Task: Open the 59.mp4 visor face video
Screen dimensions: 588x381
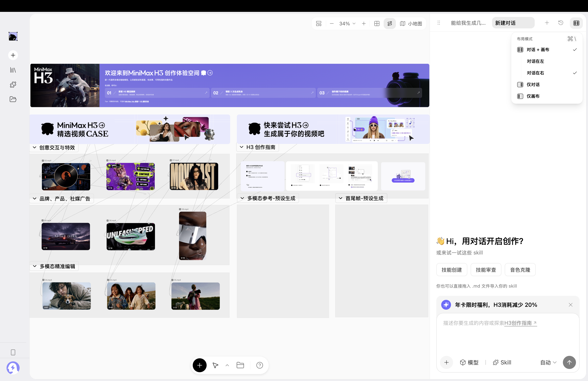Action: click(x=193, y=236)
